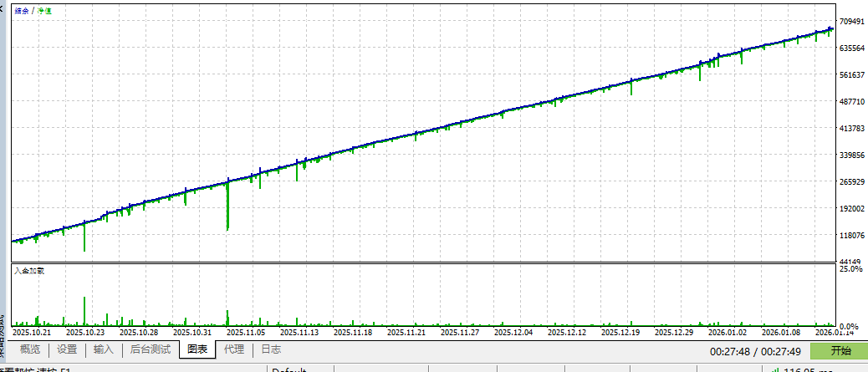The height and width of the screenshot is (372, 868).
Task: Click the 2025.12.04 date label
Action: click(x=513, y=333)
